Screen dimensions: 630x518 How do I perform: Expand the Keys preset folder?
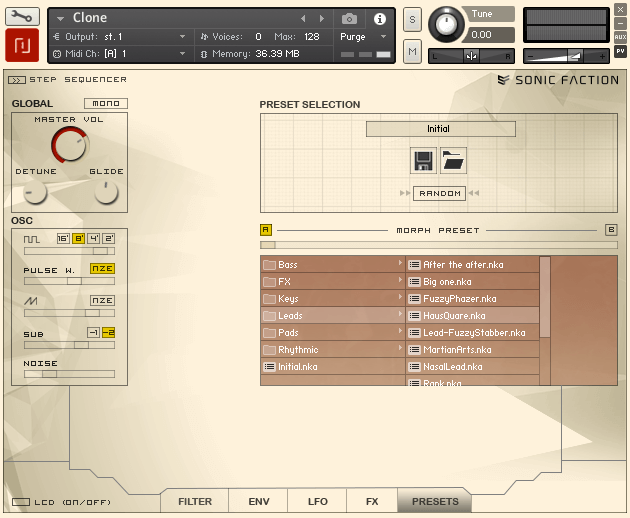400,297
